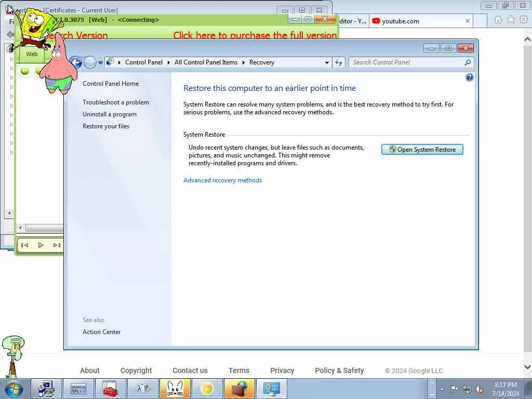The height and width of the screenshot is (399, 532).
Task: Click green window horizontal scrollbar left arrow
Action: (x=20, y=228)
